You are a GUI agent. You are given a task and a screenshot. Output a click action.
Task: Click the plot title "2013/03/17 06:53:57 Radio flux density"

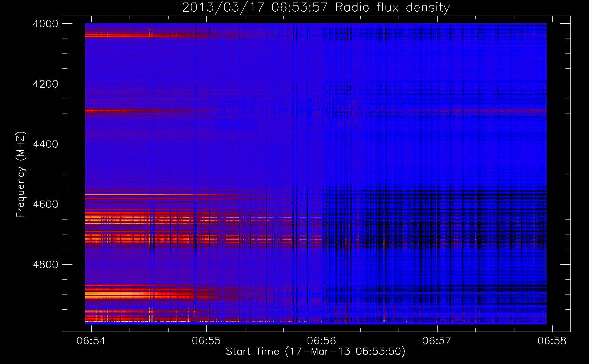tap(316, 7)
